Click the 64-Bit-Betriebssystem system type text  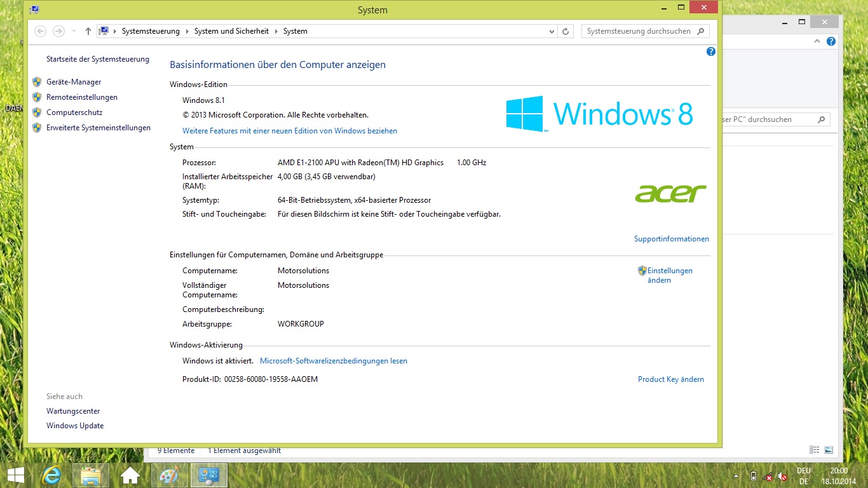[354, 200]
